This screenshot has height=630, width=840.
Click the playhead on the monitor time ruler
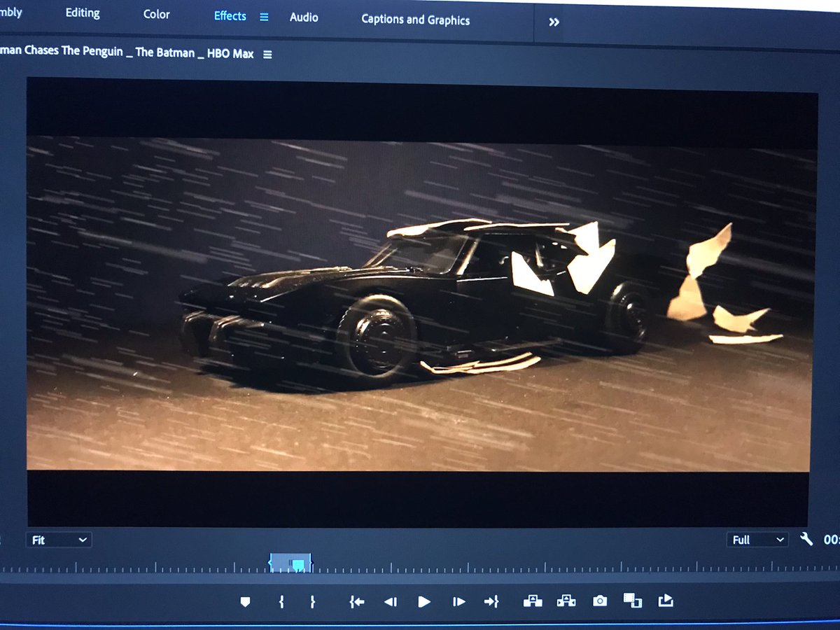click(x=298, y=564)
